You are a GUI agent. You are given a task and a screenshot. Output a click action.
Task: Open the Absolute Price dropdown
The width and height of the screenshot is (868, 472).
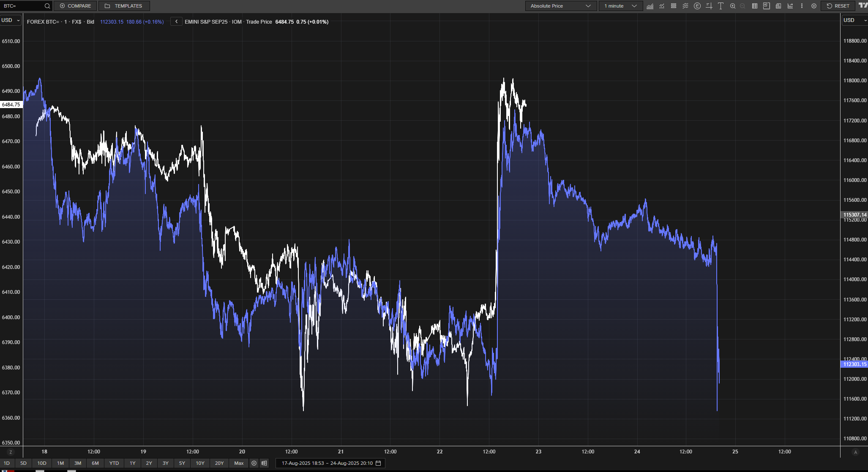point(560,6)
